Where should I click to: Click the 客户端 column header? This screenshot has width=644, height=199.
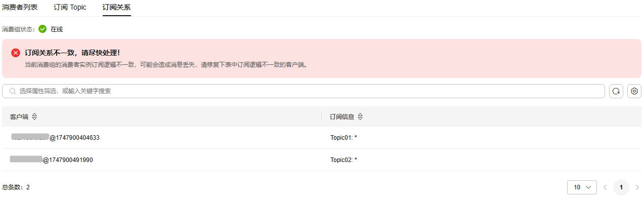(19, 116)
